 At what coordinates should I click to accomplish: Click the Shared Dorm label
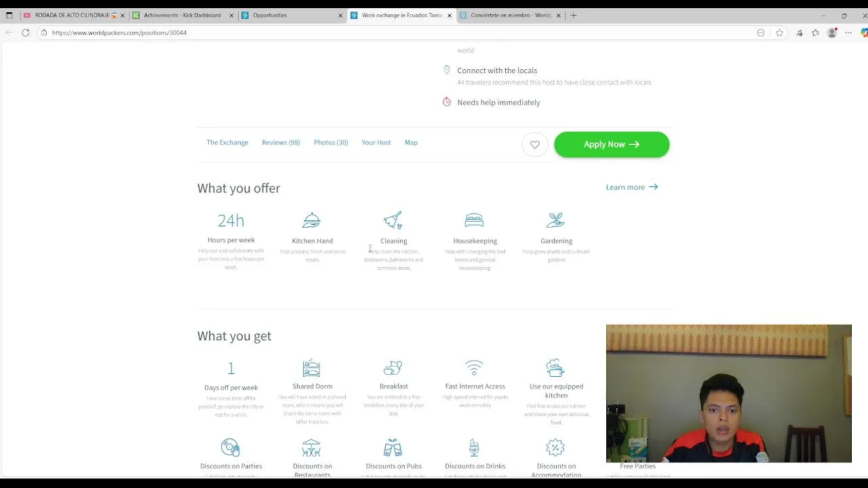[x=312, y=386]
